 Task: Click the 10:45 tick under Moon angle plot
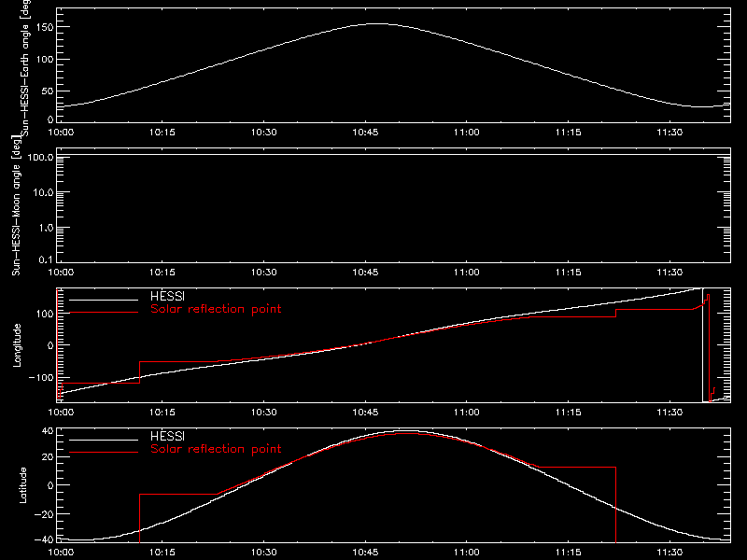(365, 273)
